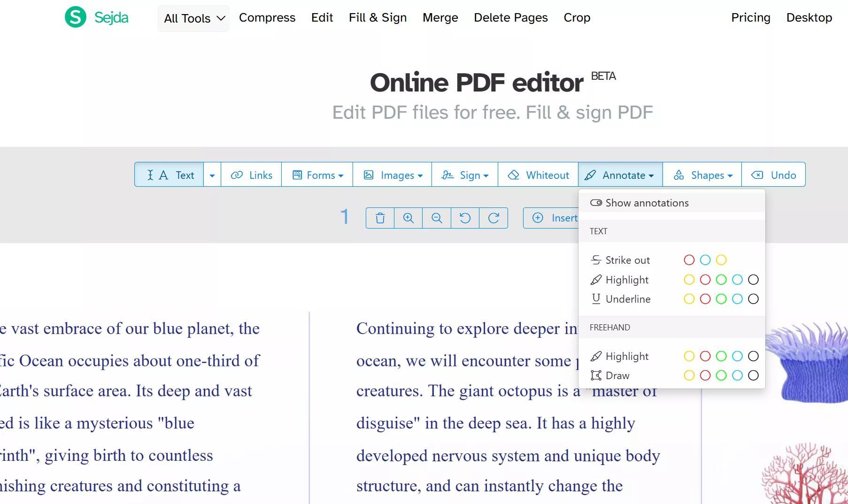Open the Text tool options arrow
The image size is (848, 504).
click(212, 175)
